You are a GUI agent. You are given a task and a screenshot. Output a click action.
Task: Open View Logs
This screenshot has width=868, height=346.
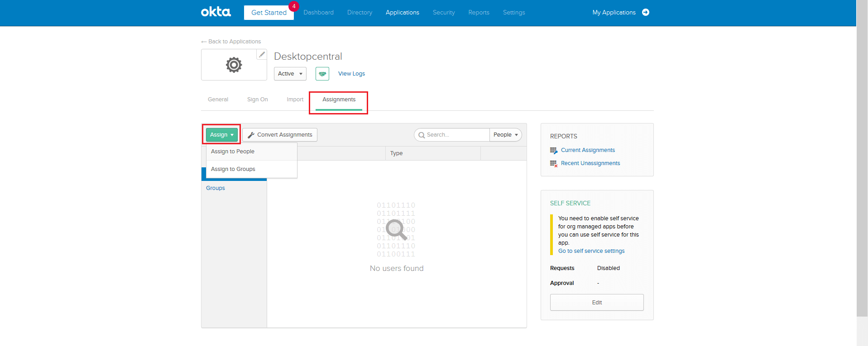coord(351,74)
